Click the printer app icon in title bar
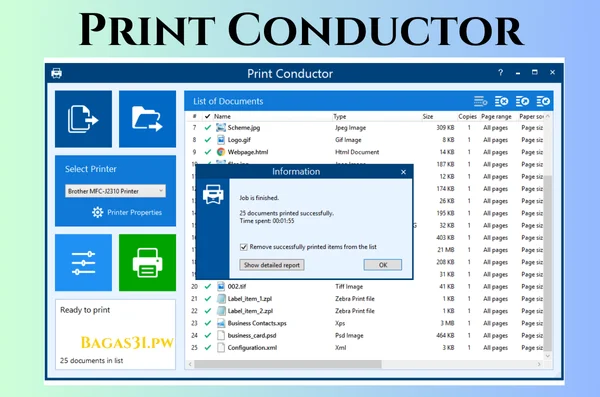 tap(57, 73)
